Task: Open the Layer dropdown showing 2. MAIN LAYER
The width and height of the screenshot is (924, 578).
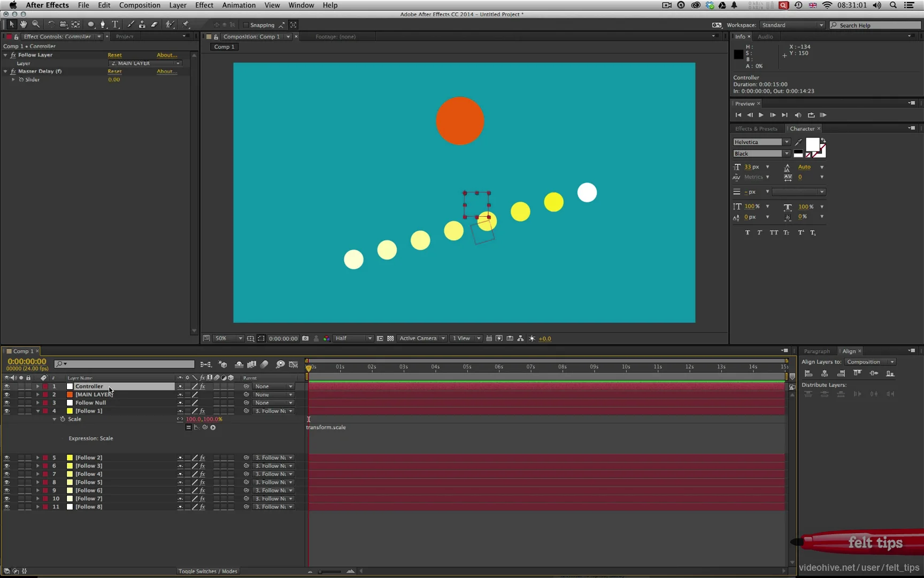Action: coord(144,63)
